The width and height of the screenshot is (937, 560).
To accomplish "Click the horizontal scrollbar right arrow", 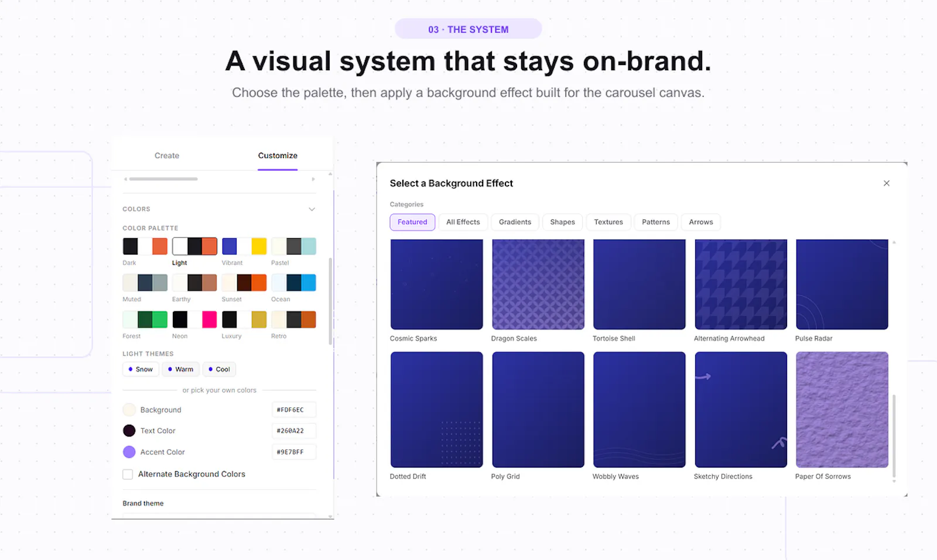I will 313,179.
